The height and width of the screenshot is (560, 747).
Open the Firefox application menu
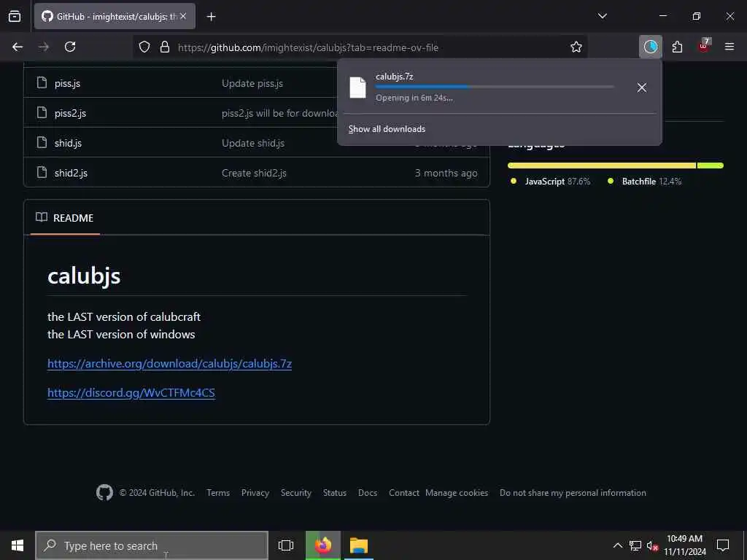click(x=729, y=47)
